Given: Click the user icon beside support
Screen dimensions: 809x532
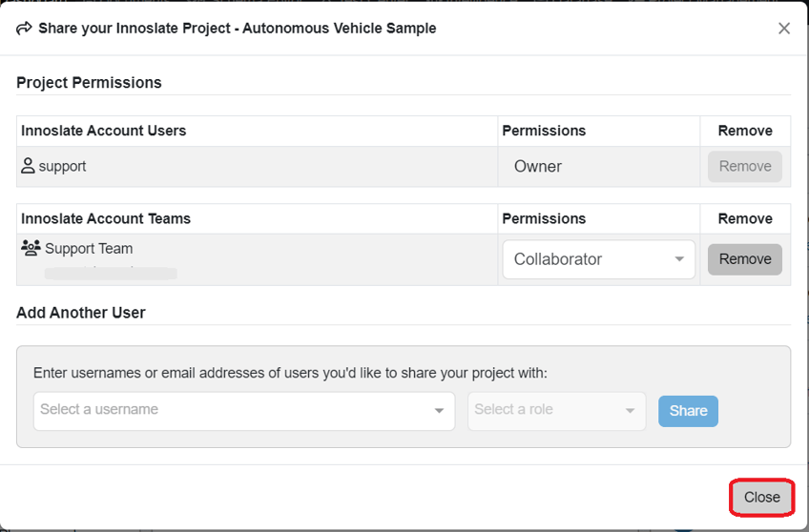Looking at the screenshot, I should click(x=28, y=166).
